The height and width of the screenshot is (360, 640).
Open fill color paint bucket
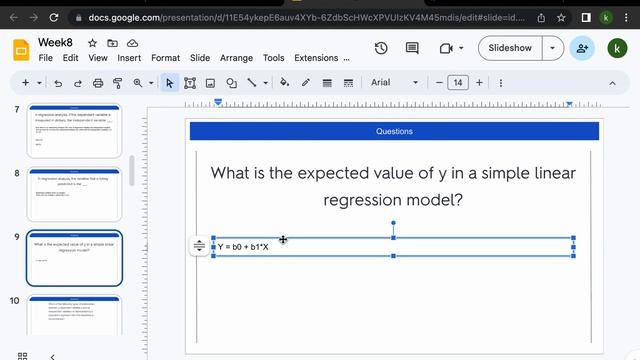point(284,83)
